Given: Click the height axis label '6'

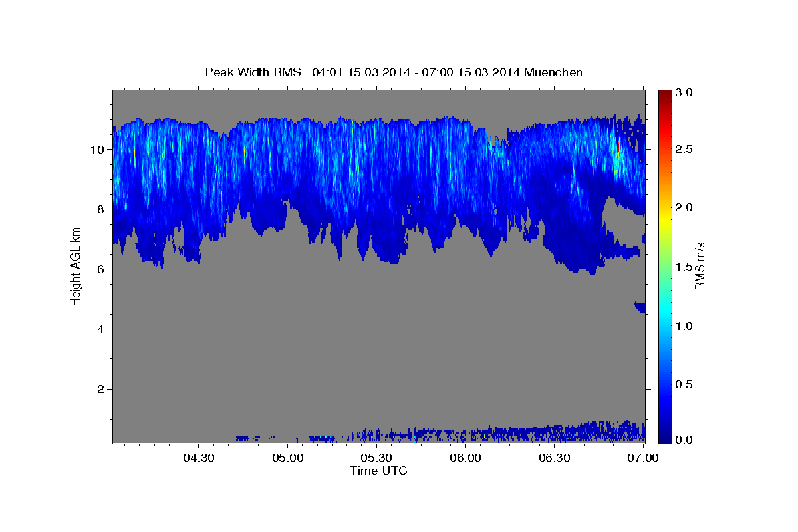Looking at the screenshot, I should (x=101, y=269).
